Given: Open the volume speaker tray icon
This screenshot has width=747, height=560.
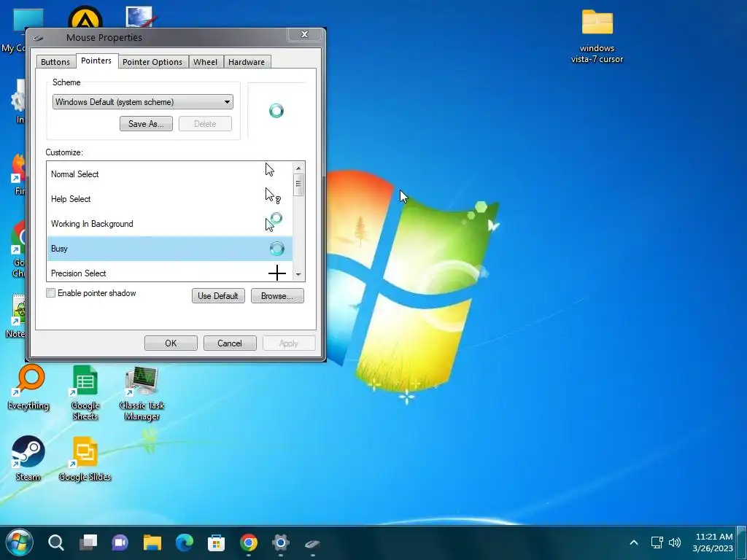Looking at the screenshot, I should 675,542.
